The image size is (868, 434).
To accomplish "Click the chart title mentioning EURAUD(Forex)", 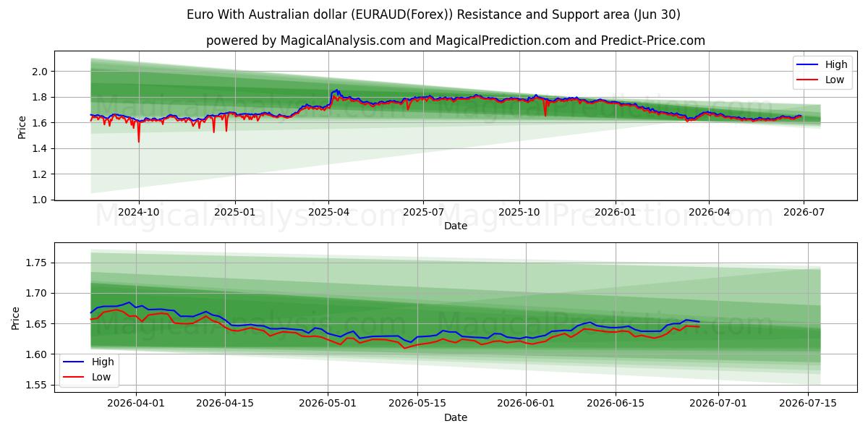I will (433, 14).
